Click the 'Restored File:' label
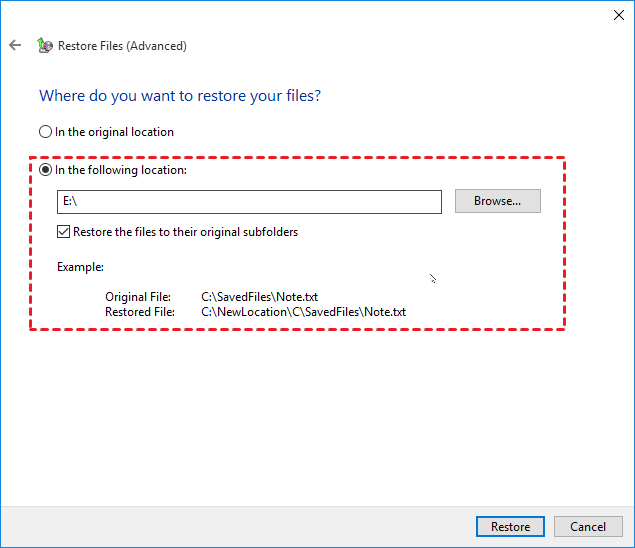 click(x=139, y=312)
